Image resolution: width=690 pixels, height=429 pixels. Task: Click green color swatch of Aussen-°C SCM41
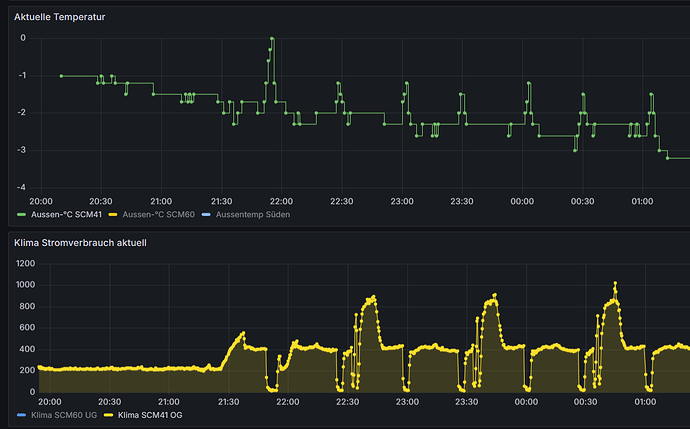point(21,215)
